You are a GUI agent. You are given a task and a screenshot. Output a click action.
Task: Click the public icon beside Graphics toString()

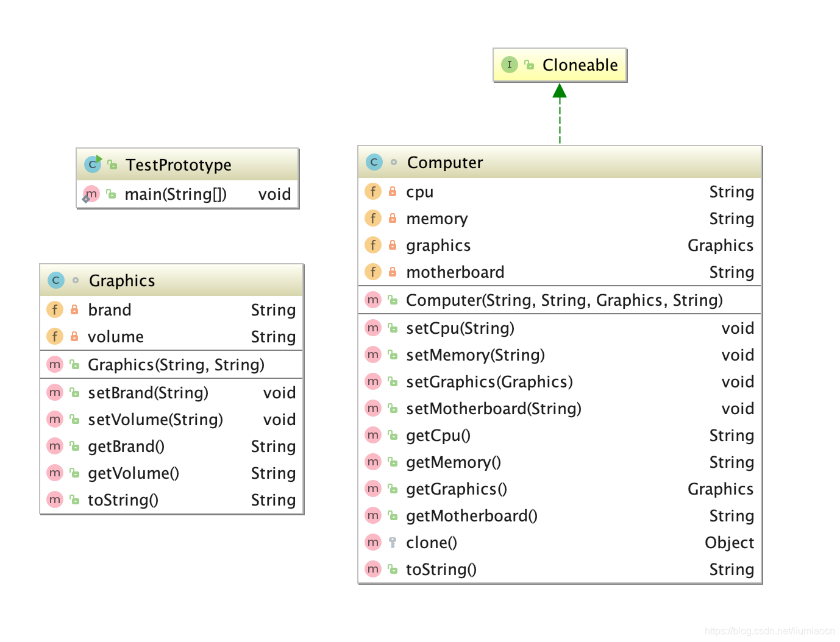pos(74,499)
